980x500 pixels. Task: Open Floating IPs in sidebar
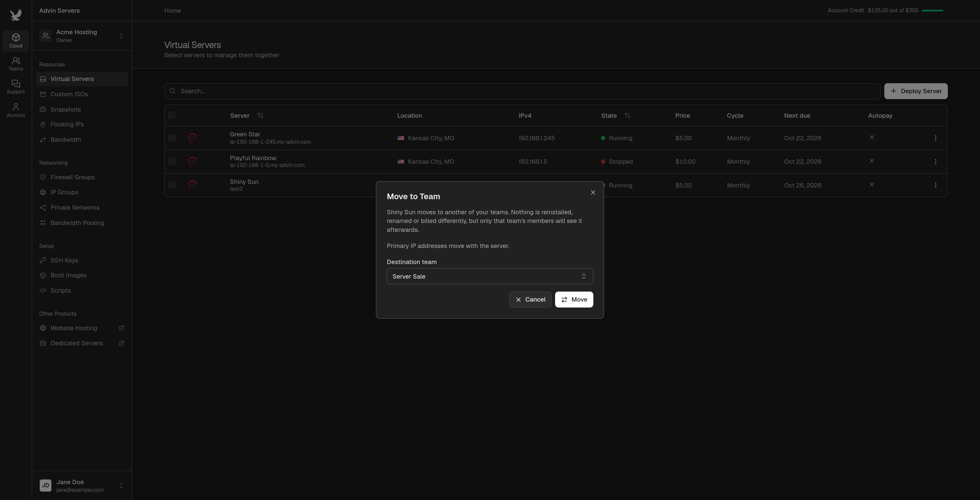pos(82,125)
